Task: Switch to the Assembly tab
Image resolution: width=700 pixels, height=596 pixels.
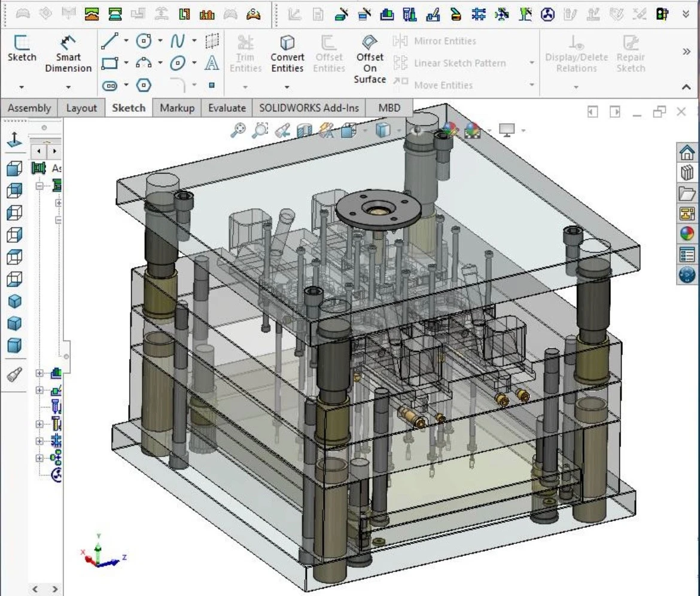Action: [29, 108]
